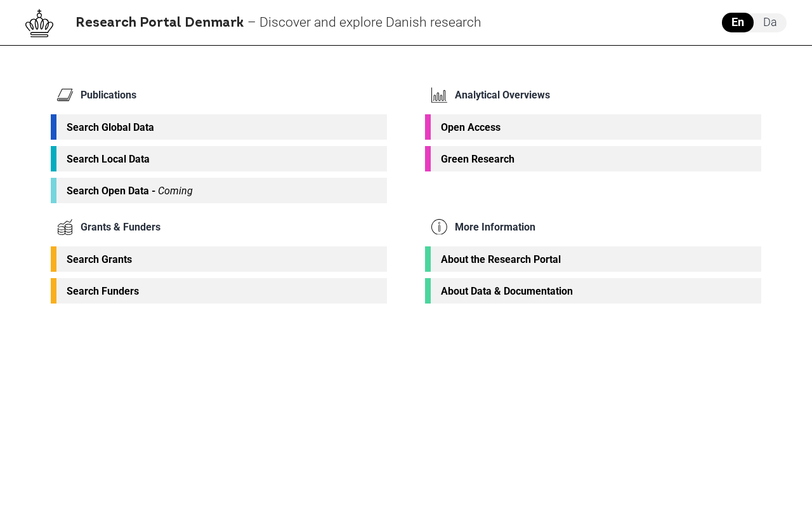Image resolution: width=812 pixels, height=508 pixels.
Task: Select Search Open Data - Coming entry
Action: pos(219,190)
